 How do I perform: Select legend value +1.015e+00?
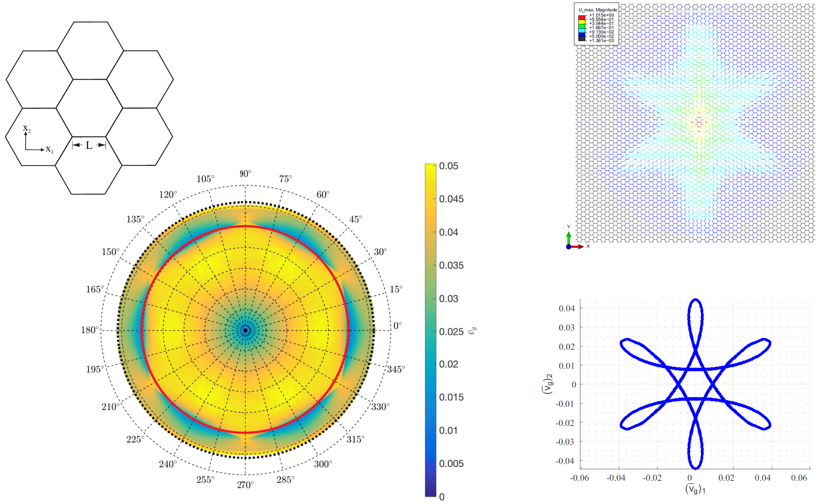click(601, 15)
